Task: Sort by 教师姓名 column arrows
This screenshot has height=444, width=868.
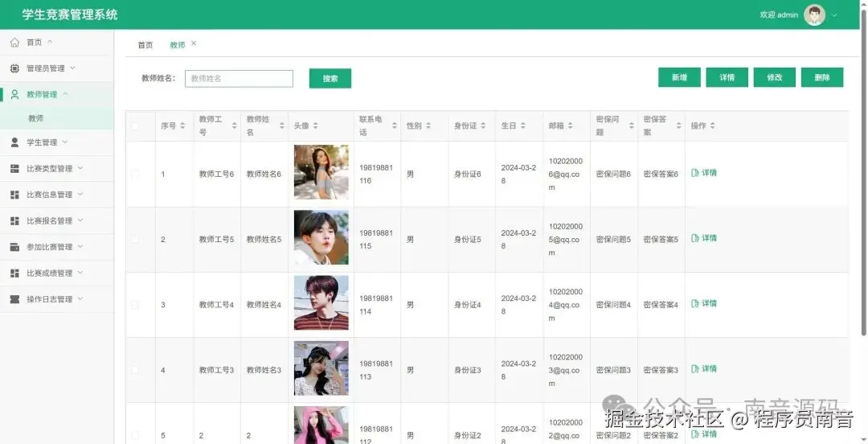Action: pyautogui.click(x=282, y=125)
